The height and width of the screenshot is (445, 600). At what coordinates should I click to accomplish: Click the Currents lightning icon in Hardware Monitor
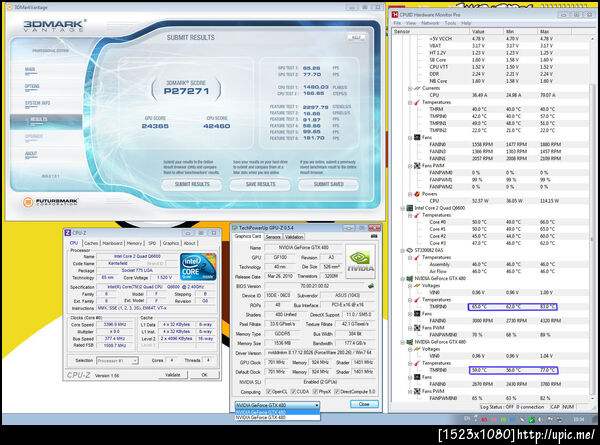(x=417, y=88)
